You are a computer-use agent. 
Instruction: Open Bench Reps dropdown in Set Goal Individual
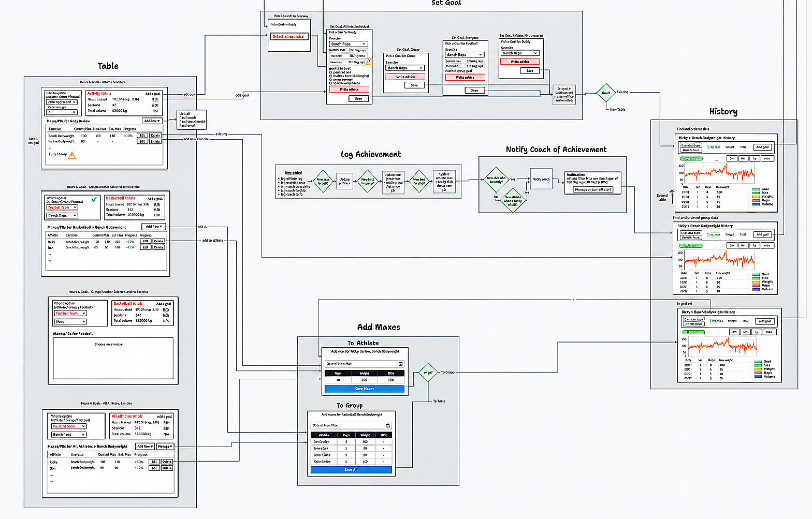point(349,44)
